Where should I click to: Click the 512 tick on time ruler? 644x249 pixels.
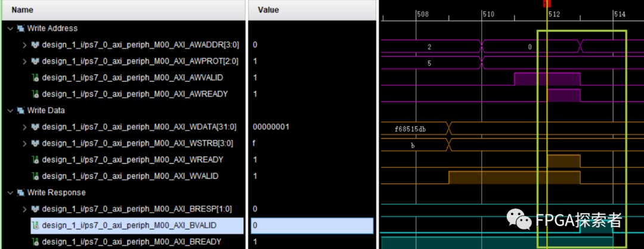[554, 14]
